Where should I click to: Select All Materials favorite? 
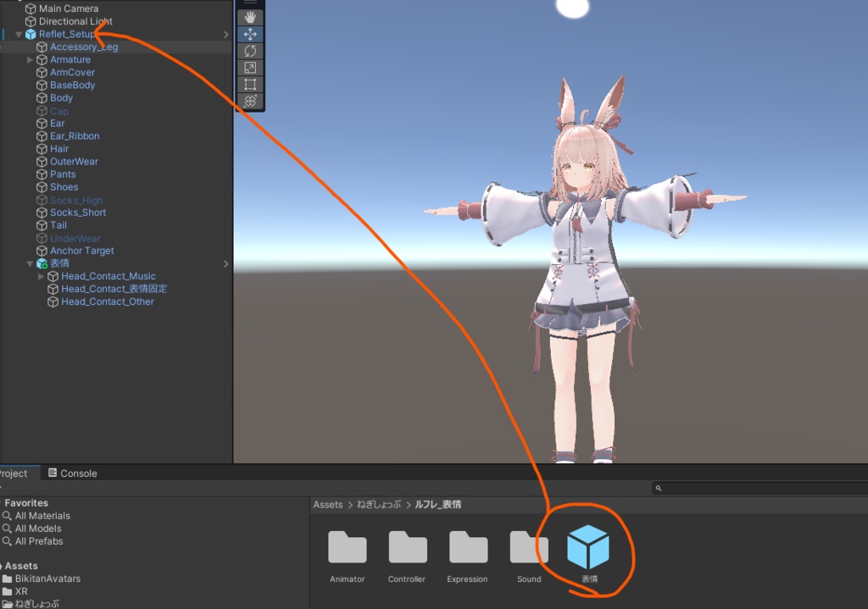[x=42, y=516]
